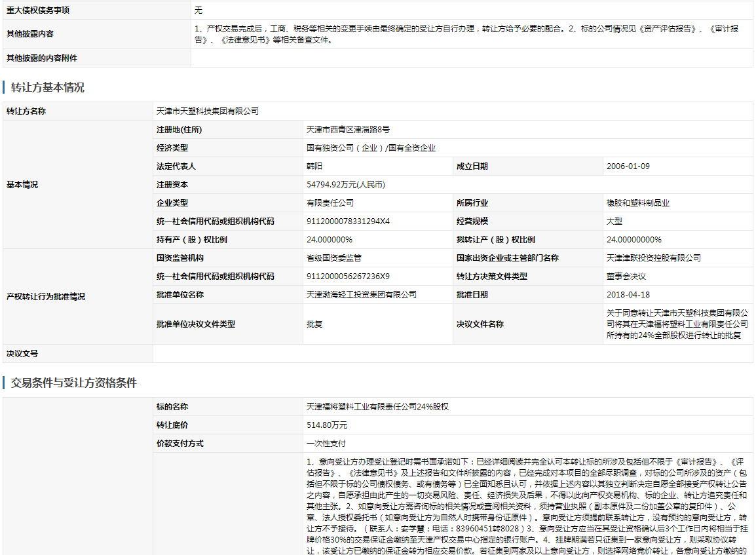The height and width of the screenshot is (555, 756).
Task: Click the value 54794.92万元(人民币)
Action: point(346,184)
